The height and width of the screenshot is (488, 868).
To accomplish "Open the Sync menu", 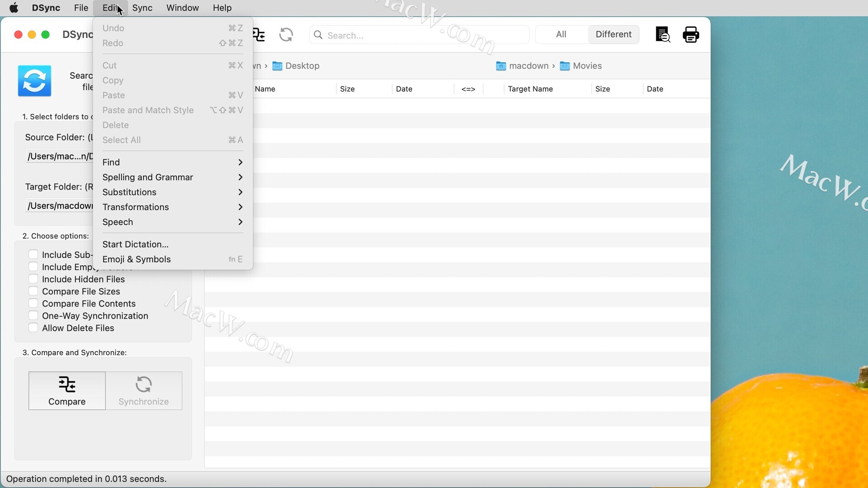I will point(142,8).
